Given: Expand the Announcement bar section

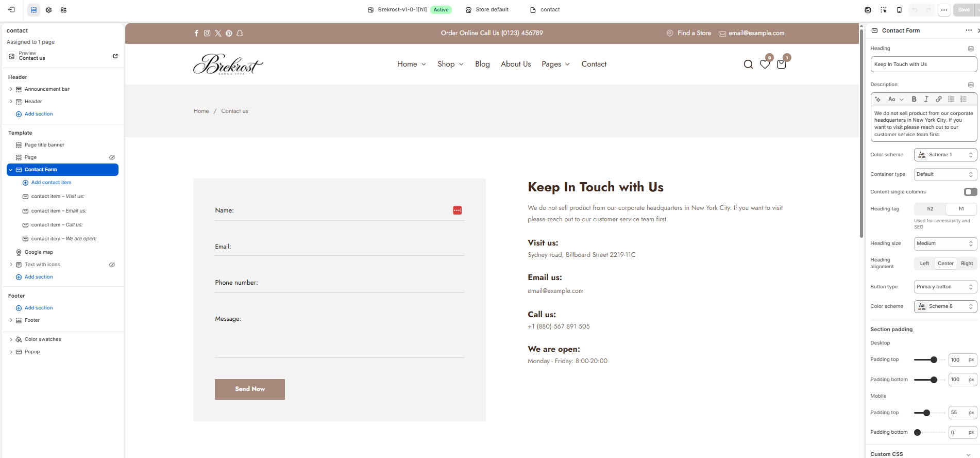Looking at the screenshot, I should click(x=11, y=89).
